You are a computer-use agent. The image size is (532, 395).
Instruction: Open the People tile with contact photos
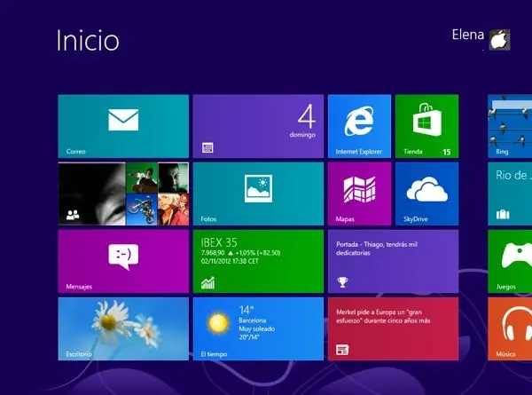coord(123,194)
